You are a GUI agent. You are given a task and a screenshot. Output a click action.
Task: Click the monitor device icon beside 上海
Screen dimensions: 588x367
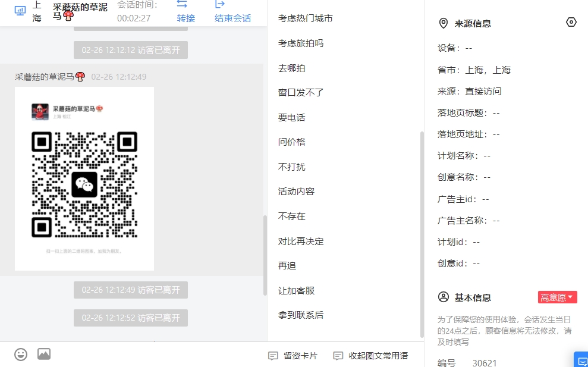(x=20, y=11)
